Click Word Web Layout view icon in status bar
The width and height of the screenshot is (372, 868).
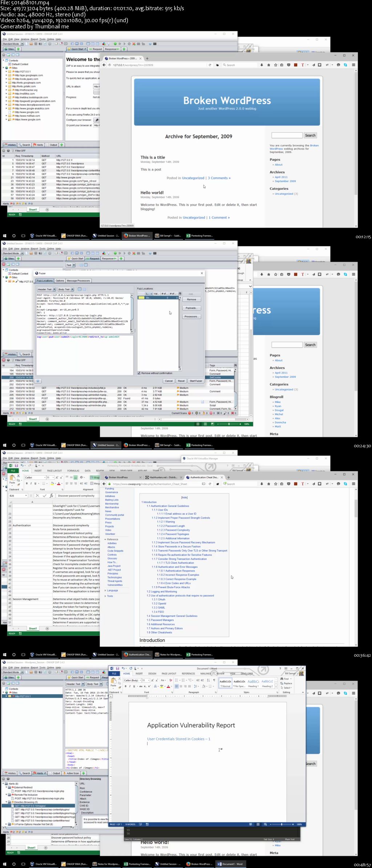(265, 824)
